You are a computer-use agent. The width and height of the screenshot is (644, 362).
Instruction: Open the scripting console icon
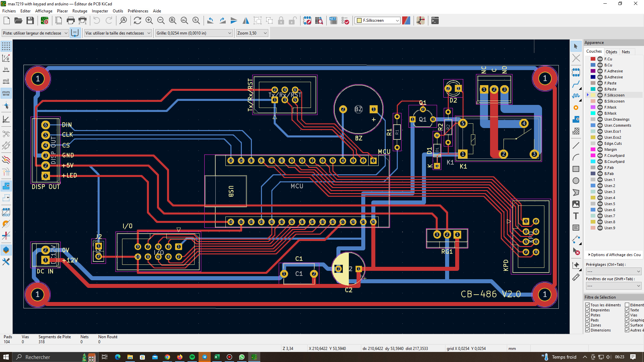[435, 21]
